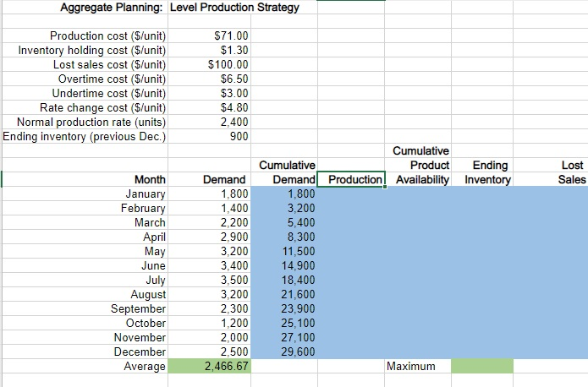The height and width of the screenshot is (387, 588).
Task: Select the Production column header cell
Action: click(354, 179)
